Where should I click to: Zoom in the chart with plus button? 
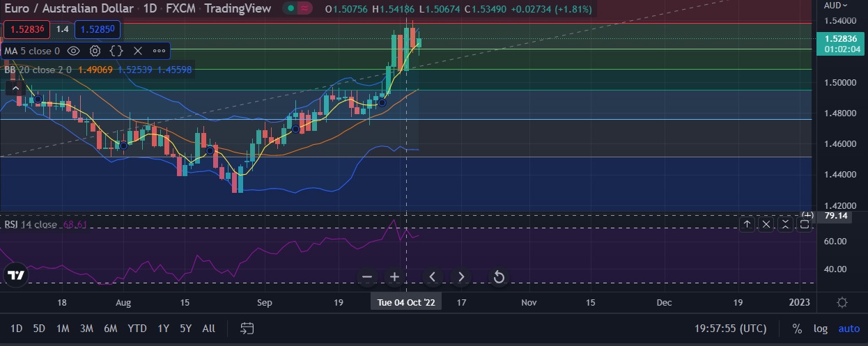394,277
